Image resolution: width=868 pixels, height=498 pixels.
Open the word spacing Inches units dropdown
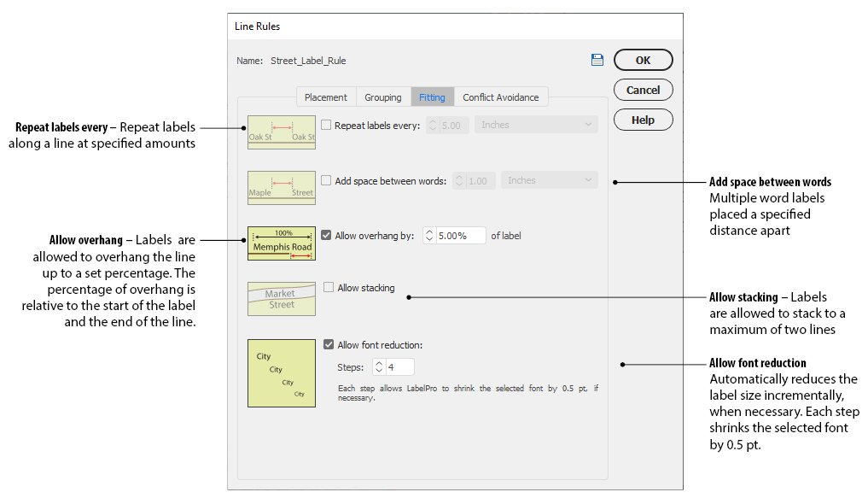pos(550,180)
